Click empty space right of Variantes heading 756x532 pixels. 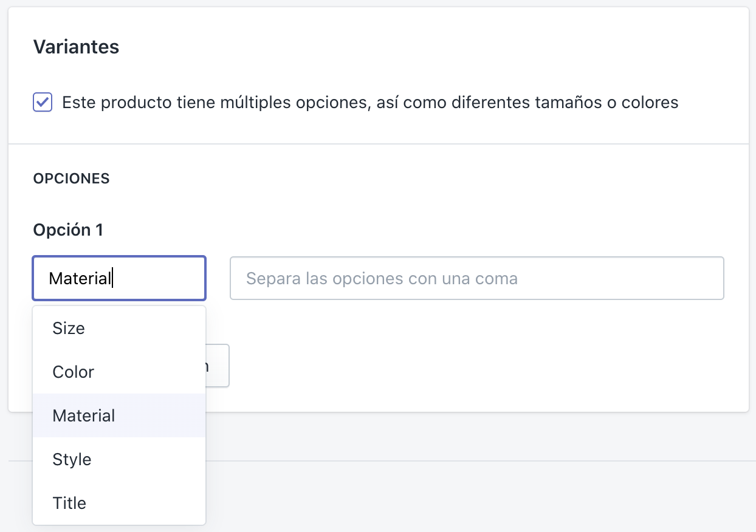[x=425, y=47]
